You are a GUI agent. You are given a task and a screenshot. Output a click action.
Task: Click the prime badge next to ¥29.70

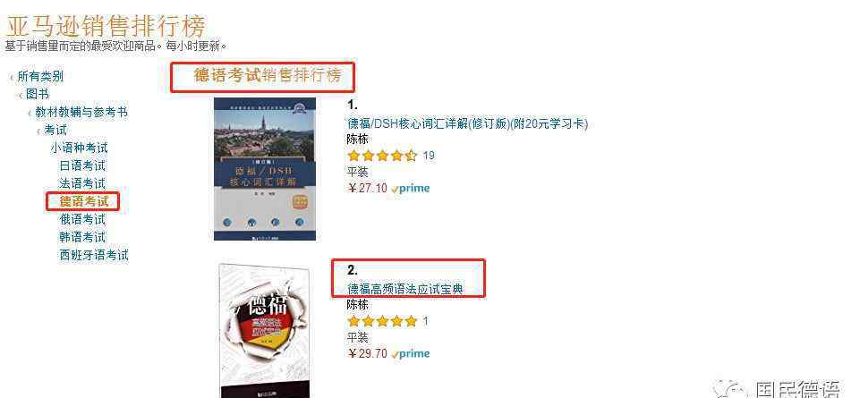pos(411,353)
